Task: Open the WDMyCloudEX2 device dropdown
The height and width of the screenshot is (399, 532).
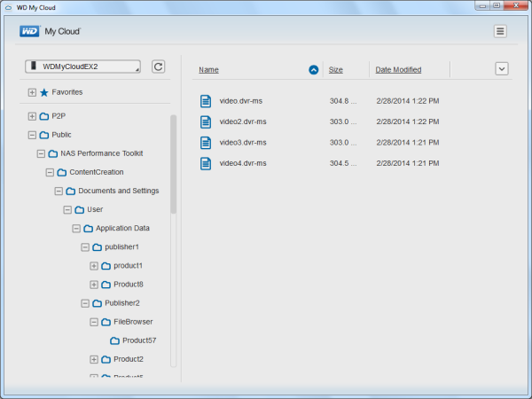Action: click(82, 66)
